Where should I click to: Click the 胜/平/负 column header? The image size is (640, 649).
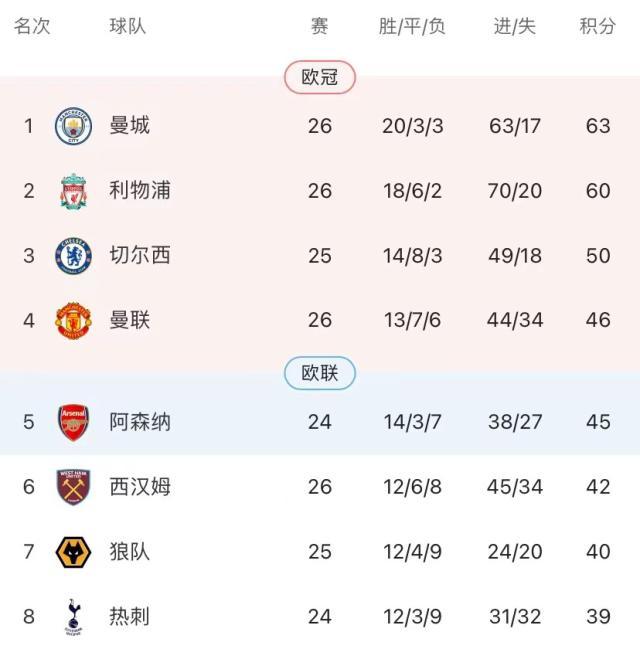[412, 27]
